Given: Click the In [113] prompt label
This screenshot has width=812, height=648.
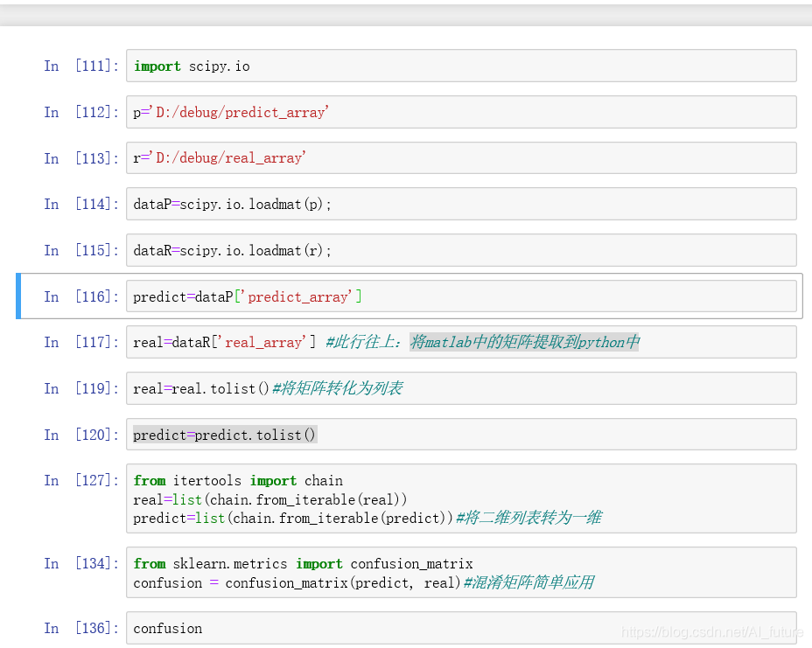Looking at the screenshot, I should point(81,158).
